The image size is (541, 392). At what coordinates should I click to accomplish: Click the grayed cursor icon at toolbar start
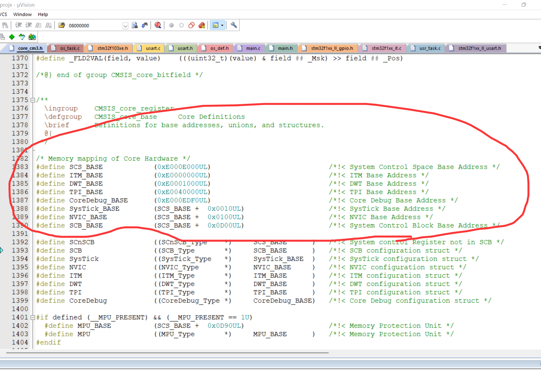pyautogui.click(x=5, y=25)
